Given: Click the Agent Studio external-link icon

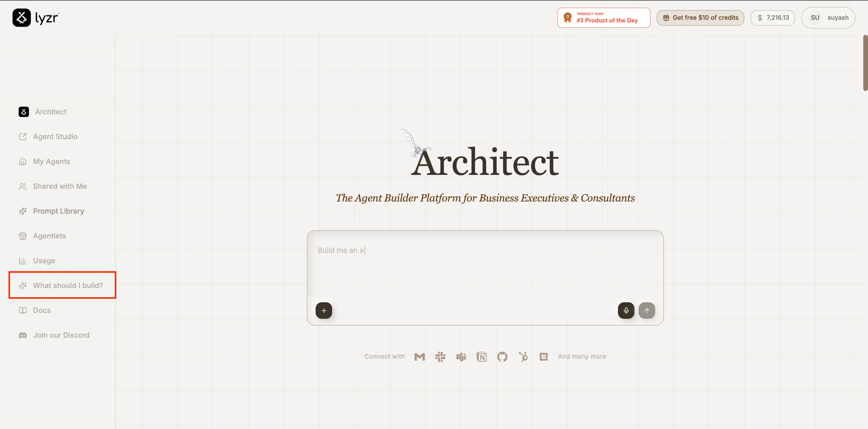Looking at the screenshot, I should (22, 136).
